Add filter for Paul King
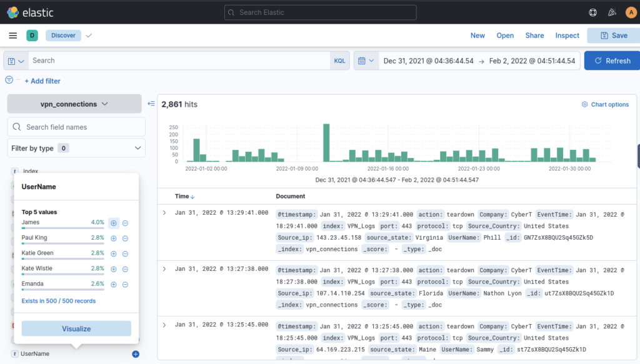Viewport: 640px width, 364px height. pyautogui.click(x=114, y=239)
